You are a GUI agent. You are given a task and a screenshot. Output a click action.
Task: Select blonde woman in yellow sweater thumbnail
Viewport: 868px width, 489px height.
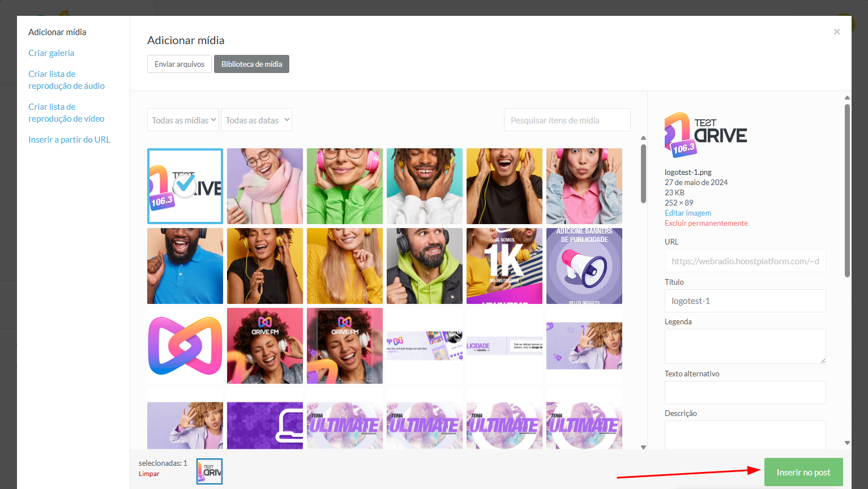(x=345, y=266)
